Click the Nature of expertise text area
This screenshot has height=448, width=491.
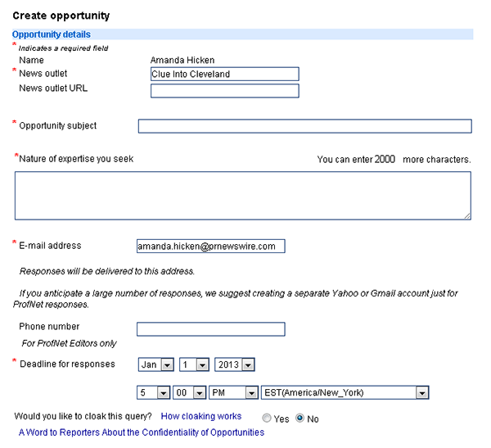(242, 195)
